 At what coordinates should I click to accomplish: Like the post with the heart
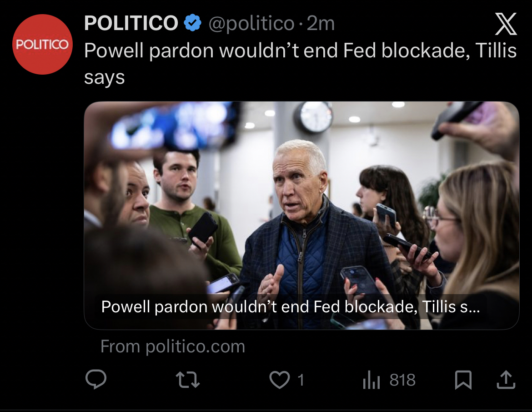(x=279, y=380)
